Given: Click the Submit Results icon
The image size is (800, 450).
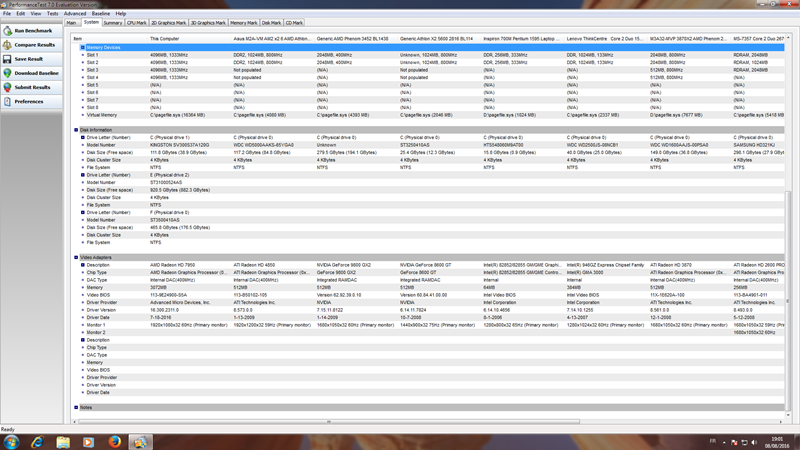Looking at the screenshot, I should (7, 87).
